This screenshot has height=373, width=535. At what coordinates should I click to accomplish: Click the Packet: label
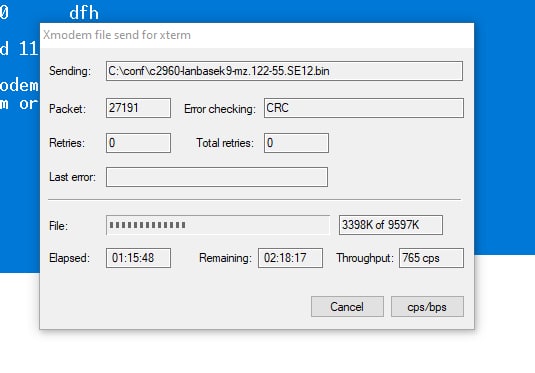pos(67,109)
